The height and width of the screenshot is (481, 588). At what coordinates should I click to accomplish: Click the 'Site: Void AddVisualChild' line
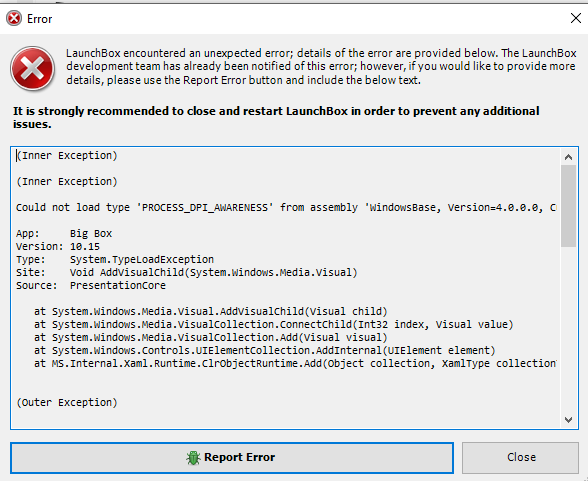187,273
